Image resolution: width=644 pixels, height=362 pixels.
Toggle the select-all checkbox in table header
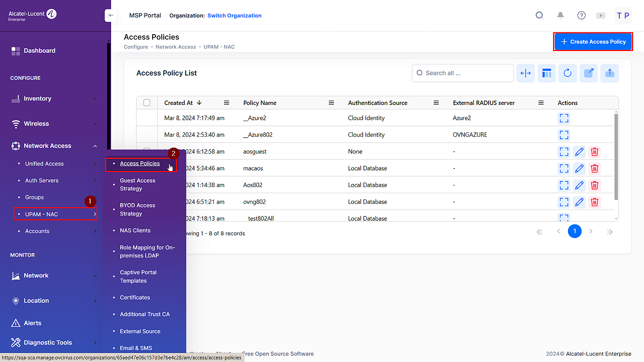tap(147, 103)
